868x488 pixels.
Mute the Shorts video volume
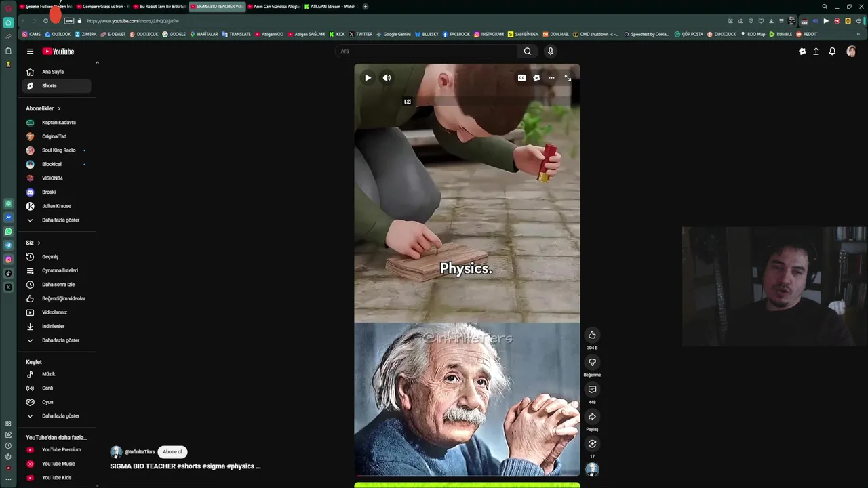click(x=387, y=78)
